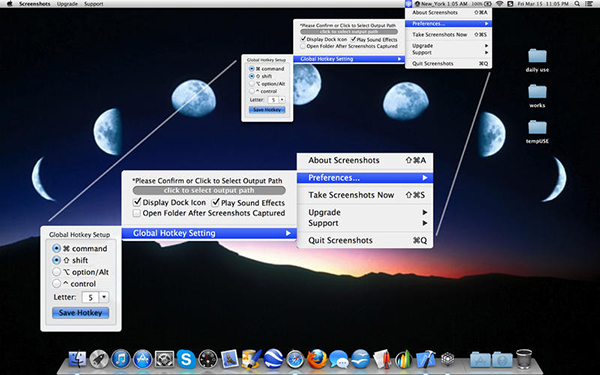This screenshot has height=375, width=600.
Task: Open Letter dropdown in small Hotkey Setup
Action: point(282,99)
